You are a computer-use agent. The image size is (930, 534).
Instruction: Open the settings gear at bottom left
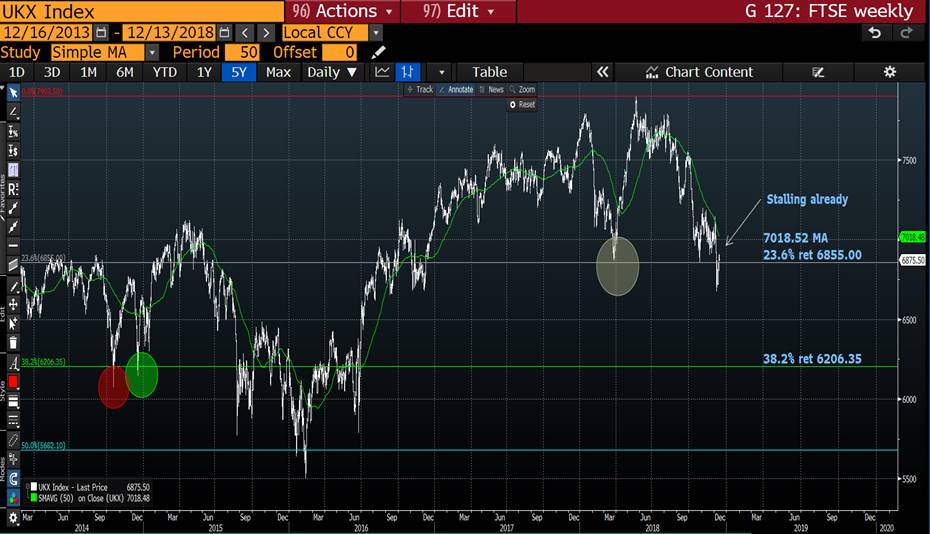[x=13, y=517]
